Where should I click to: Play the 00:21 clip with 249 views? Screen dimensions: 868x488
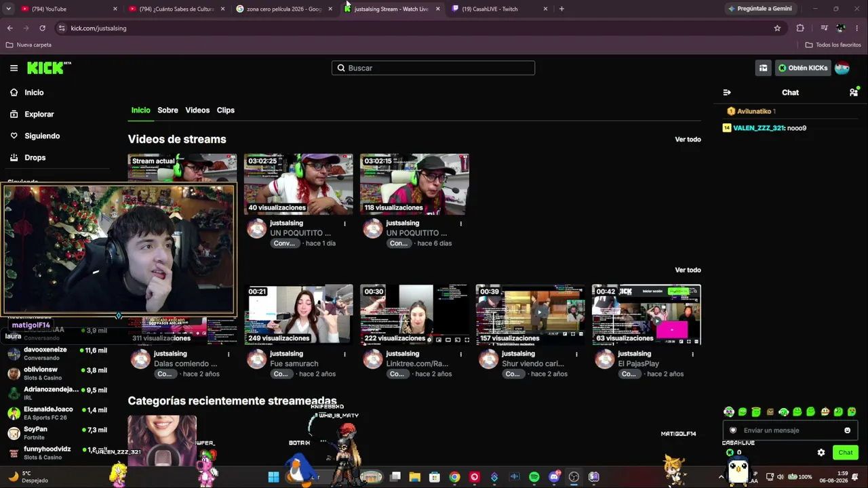click(x=298, y=315)
